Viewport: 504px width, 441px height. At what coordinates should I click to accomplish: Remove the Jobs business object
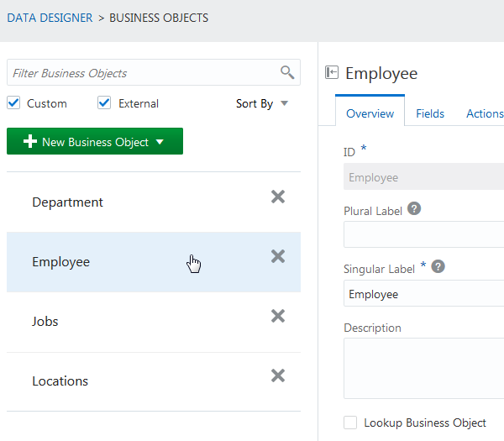(x=278, y=316)
